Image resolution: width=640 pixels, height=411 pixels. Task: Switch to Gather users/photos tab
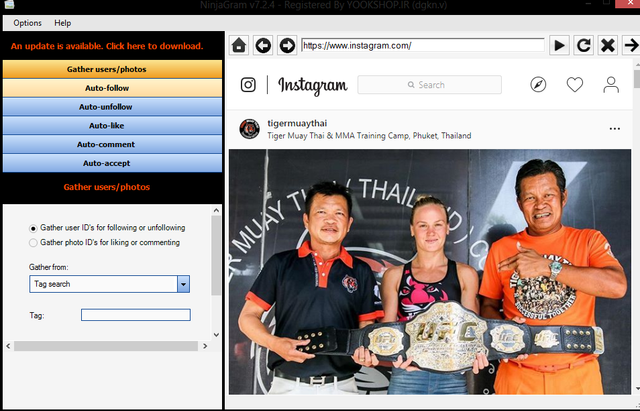click(112, 69)
